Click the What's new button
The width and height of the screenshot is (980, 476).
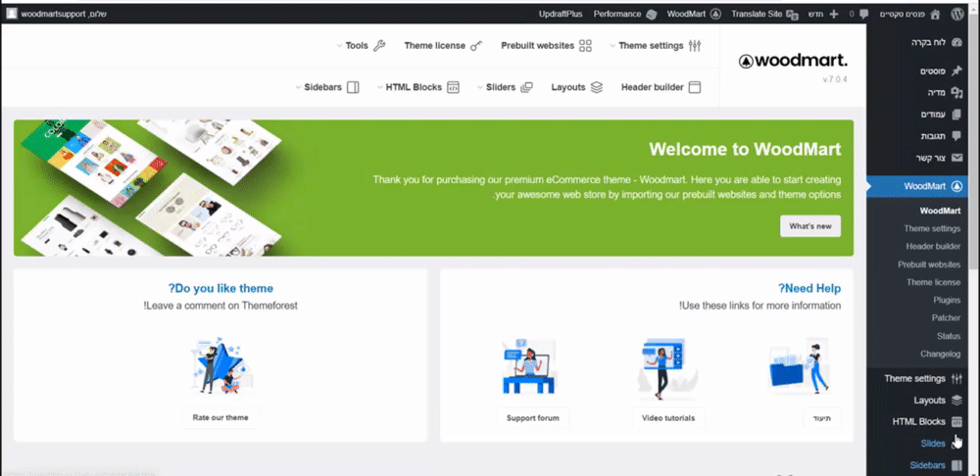tap(810, 226)
